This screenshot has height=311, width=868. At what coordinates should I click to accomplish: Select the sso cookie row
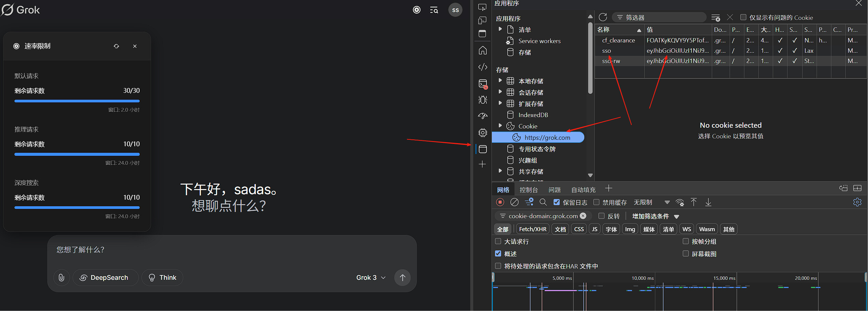tap(607, 51)
